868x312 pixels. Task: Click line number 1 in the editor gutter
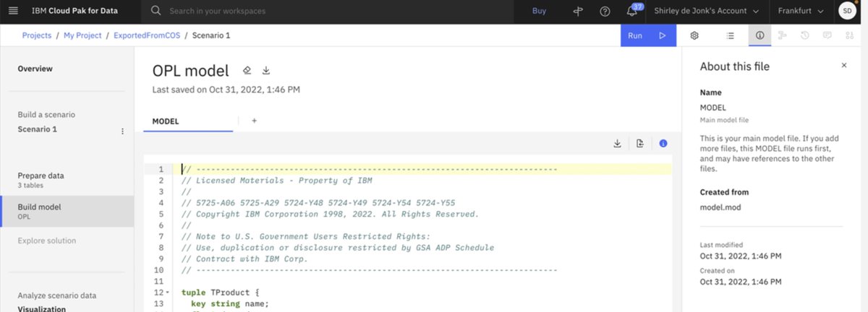(161, 169)
